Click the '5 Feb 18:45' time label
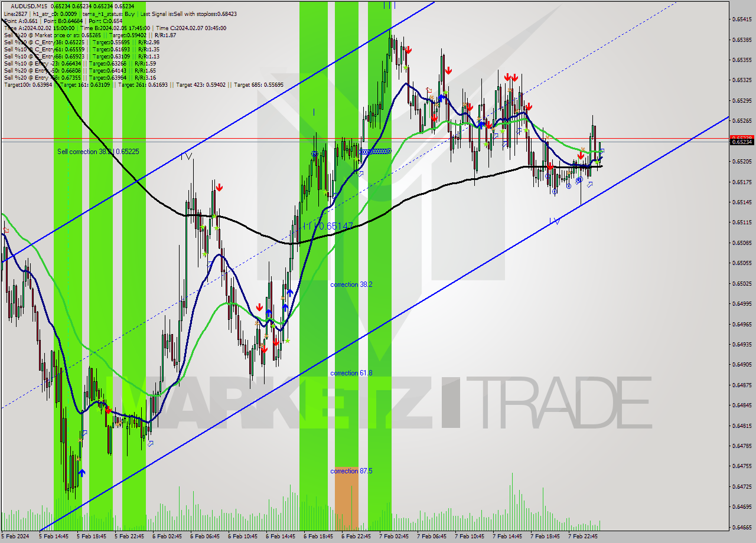The height and width of the screenshot is (543, 756). [x=92, y=537]
